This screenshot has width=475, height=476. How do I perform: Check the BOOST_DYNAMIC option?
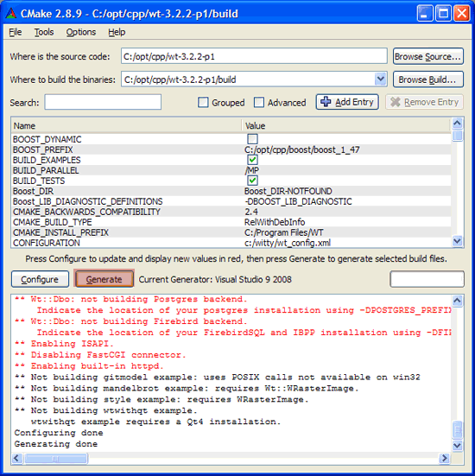pos(252,139)
